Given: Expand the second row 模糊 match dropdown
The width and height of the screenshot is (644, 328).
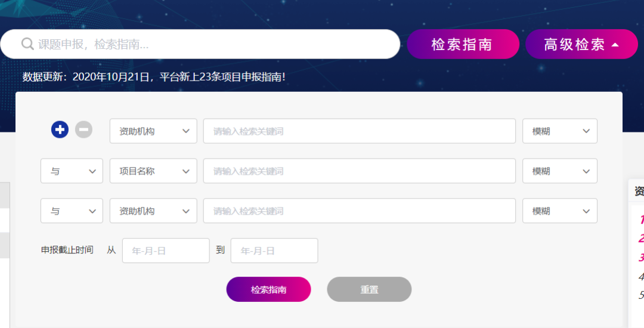Looking at the screenshot, I should point(559,171).
